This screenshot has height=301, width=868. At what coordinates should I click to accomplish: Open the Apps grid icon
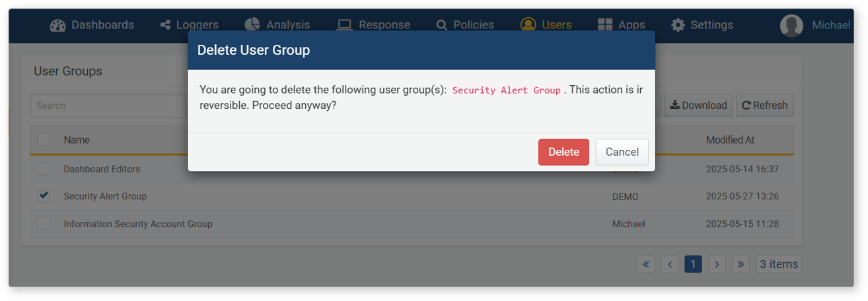pos(605,25)
